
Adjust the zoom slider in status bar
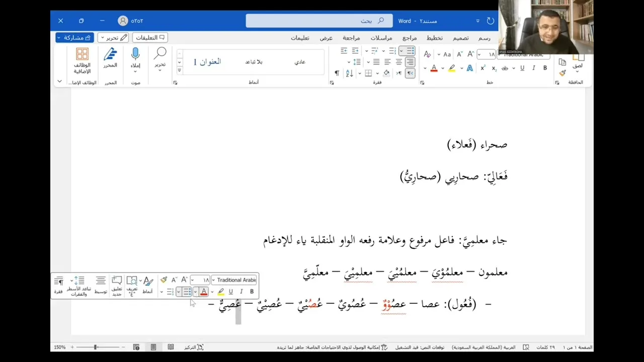[x=96, y=347]
